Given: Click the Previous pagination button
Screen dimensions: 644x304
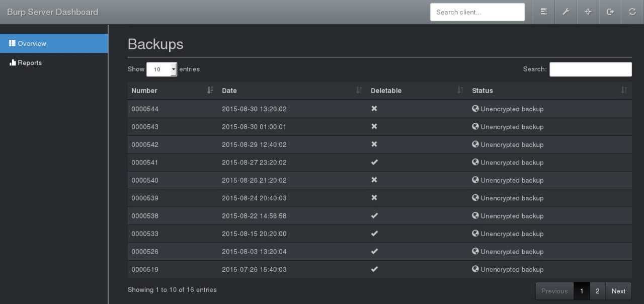Looking at the screenshot, I should click(x=554, y=291).
